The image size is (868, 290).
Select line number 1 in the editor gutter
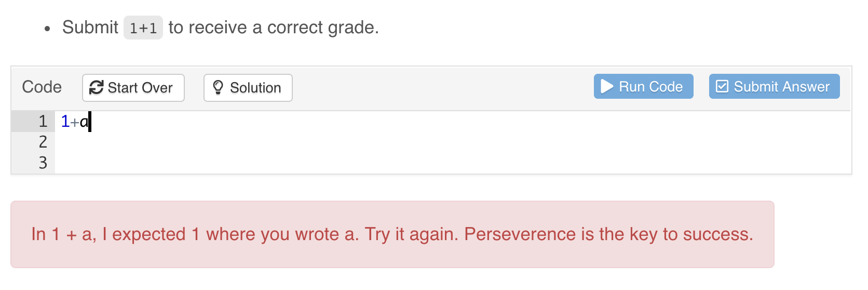(x=43, y=122)
